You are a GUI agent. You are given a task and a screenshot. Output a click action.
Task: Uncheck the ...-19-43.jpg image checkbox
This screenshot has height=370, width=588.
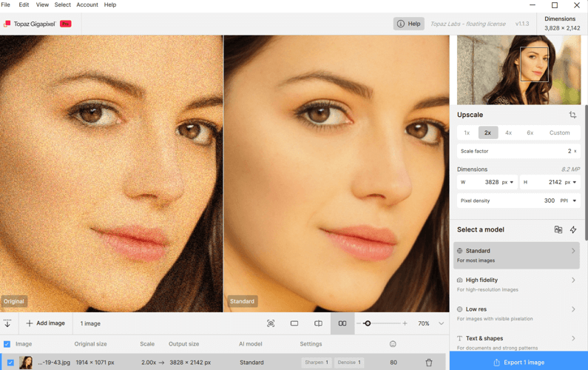click(x=10, y=363)
